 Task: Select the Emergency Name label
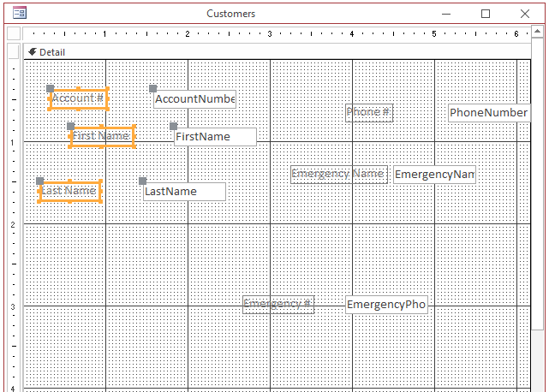click(339, 175)
